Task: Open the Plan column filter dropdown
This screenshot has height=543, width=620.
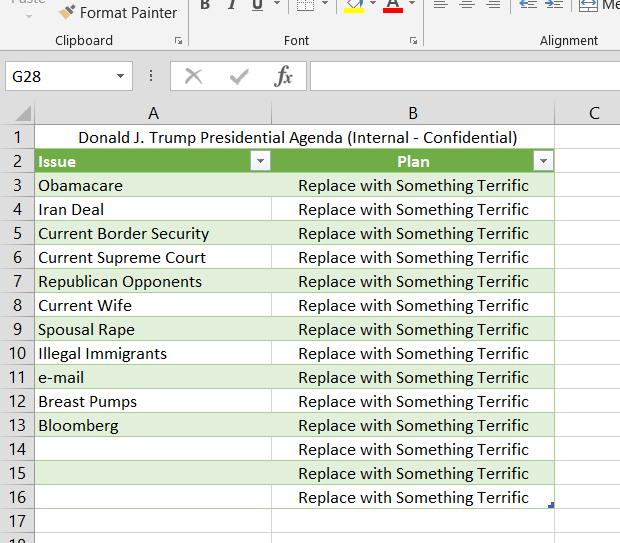Action: click(x=543, y=161)
